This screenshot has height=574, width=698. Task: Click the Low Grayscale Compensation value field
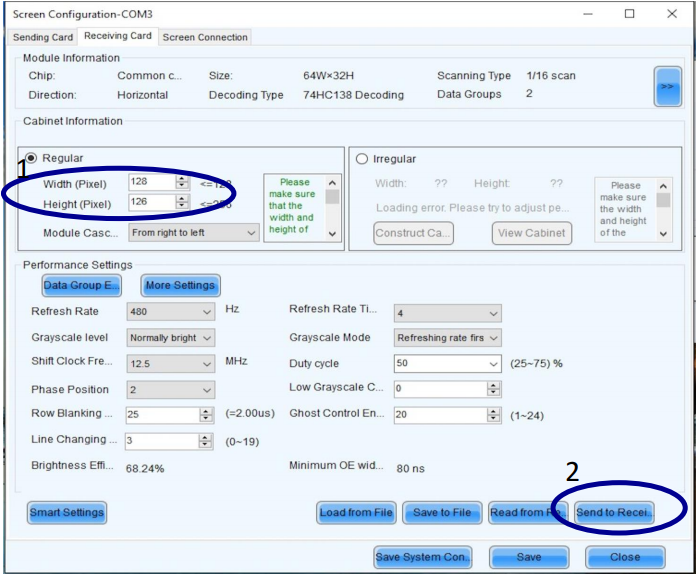(441, 389)
